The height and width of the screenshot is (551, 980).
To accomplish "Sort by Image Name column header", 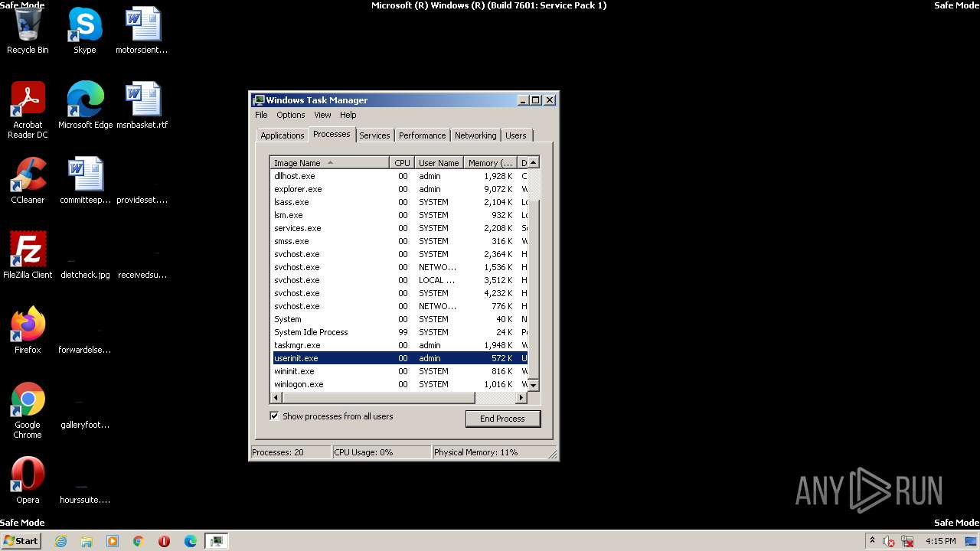I will pos(330,163).
